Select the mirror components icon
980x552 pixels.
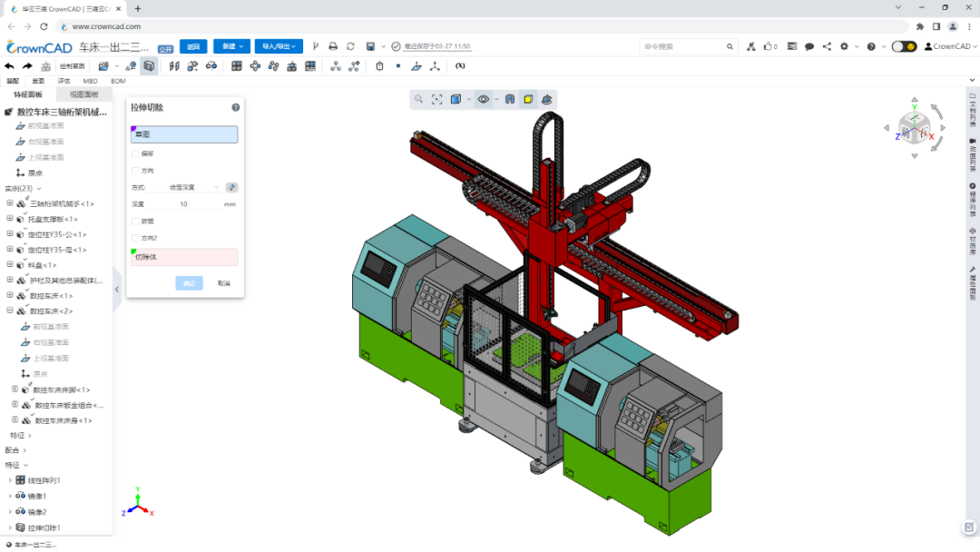[x=174, y=65]
